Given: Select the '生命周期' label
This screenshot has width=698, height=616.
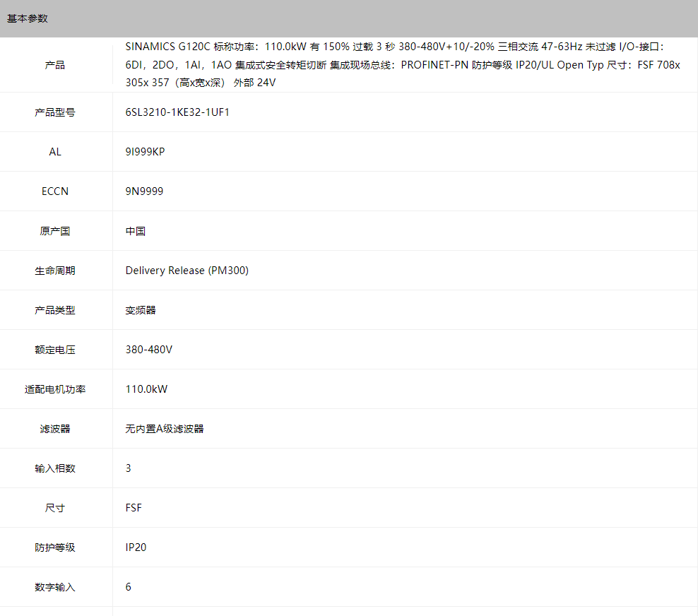Looking at the screenshot, I should [55, 271].
